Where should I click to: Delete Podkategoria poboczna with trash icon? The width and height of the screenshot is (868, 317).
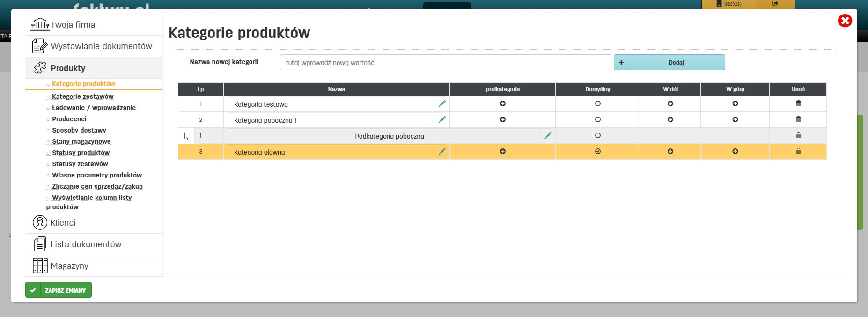(798, 135)
